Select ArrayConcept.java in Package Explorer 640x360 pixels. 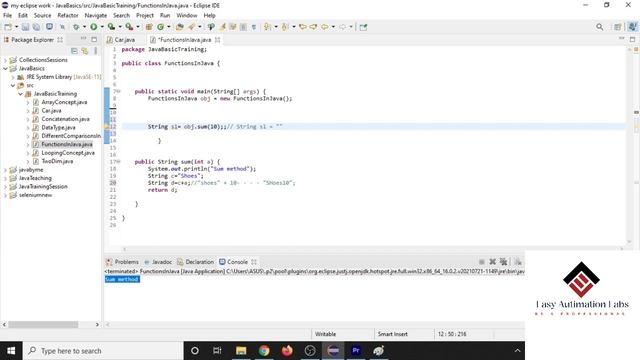click(64, 102)
